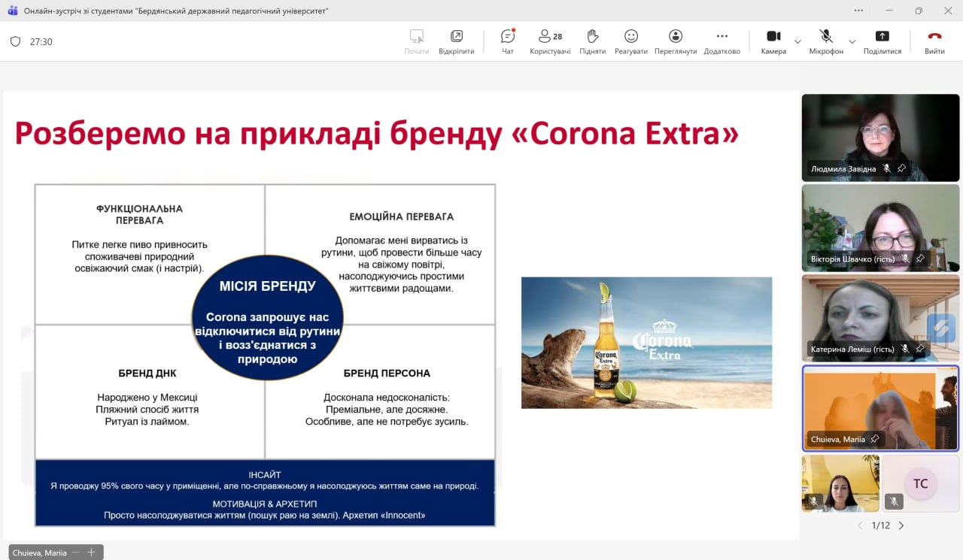Select Людмила Завідна's video thumbnail
Screen dimensions: 963x560
(880, 137)
